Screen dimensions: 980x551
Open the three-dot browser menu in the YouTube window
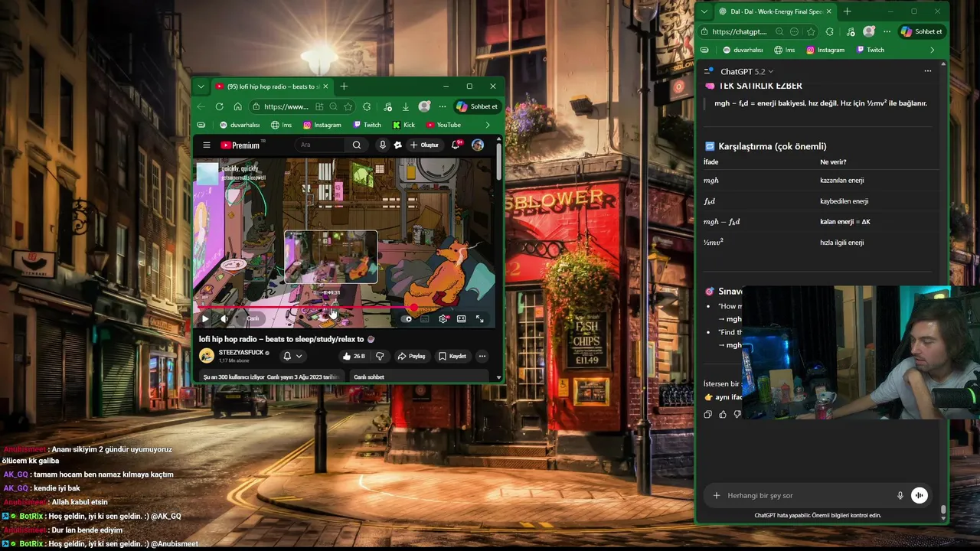pos(443,106)
